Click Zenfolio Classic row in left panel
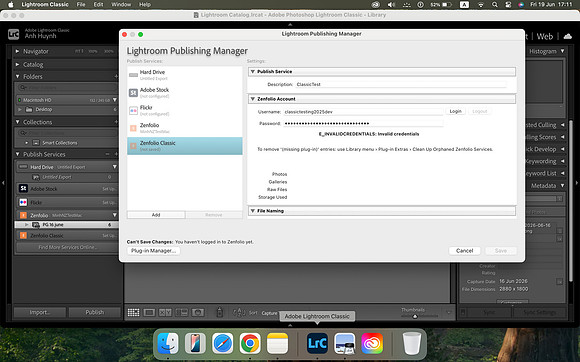Screen dimensions: 580x362 67,236
